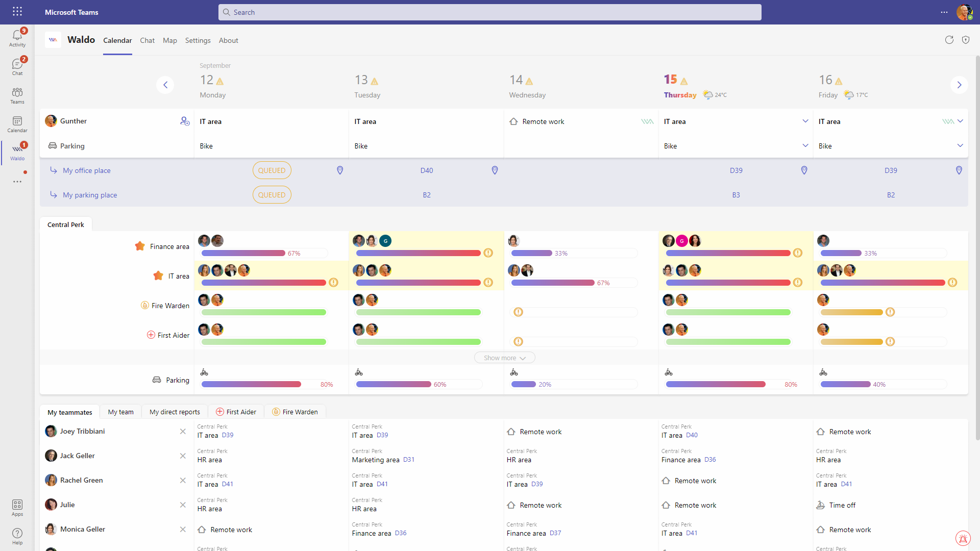
Task: Click the add-person icon next to Gunther
Action: (x=184, y=121)
